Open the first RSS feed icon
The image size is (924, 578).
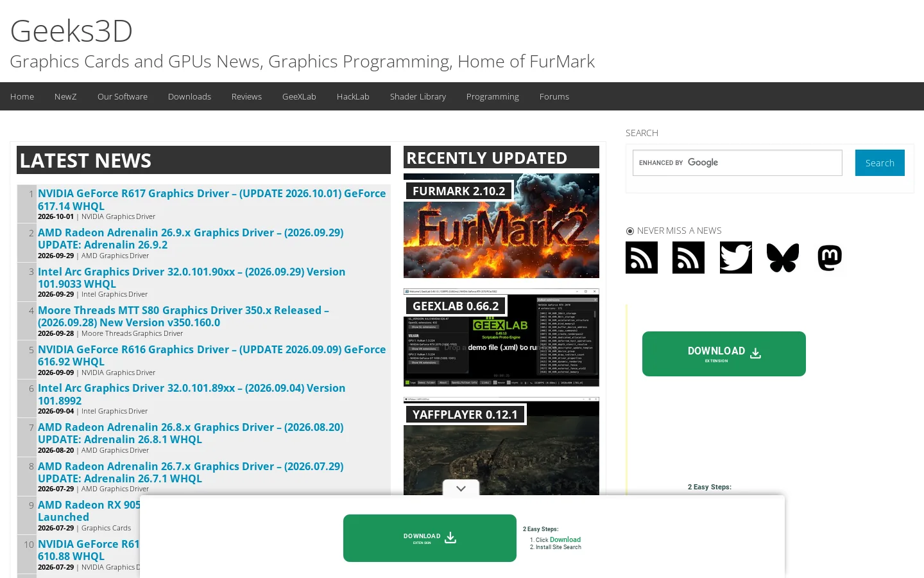(x=642, y=258)
